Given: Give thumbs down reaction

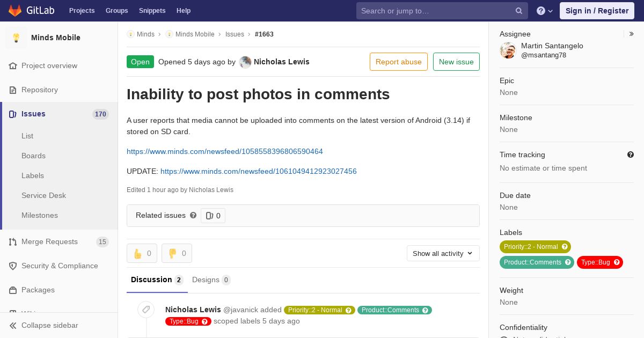Looking at the screenshot, I should pyautogui.click(x=177, y=253).
